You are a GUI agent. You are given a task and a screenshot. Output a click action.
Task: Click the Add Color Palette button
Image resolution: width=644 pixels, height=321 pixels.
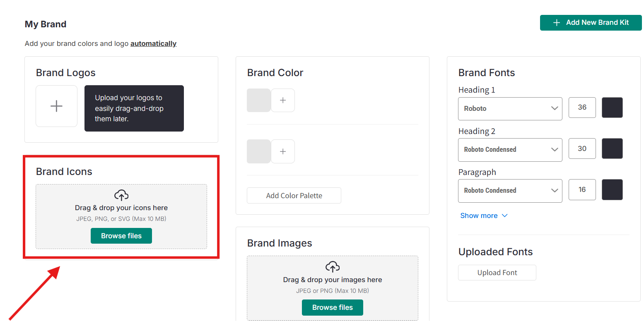294,196
